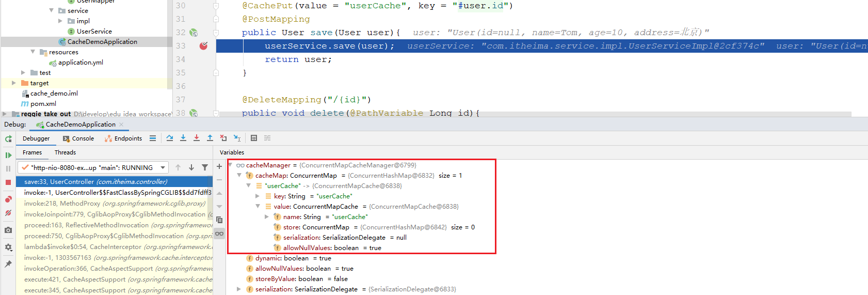Viewport: 868px width, 295px height.
Task: Toggle the breakpoint on line 33
Action: point(203,46)
